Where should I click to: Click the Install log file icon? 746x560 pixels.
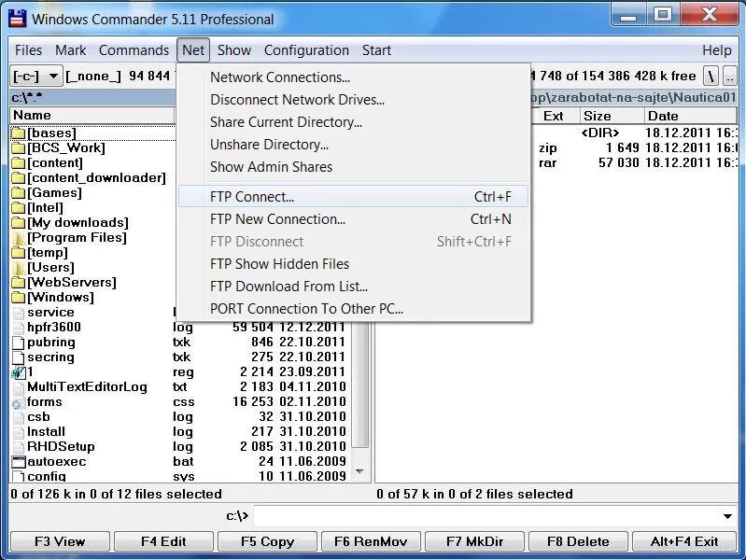point(19,432)
